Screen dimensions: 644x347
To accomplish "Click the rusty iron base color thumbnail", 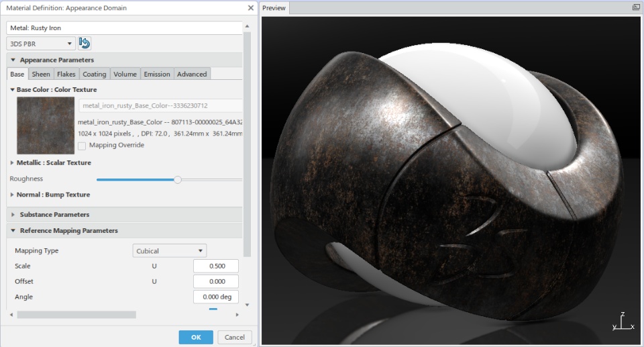I will [45, 125].
